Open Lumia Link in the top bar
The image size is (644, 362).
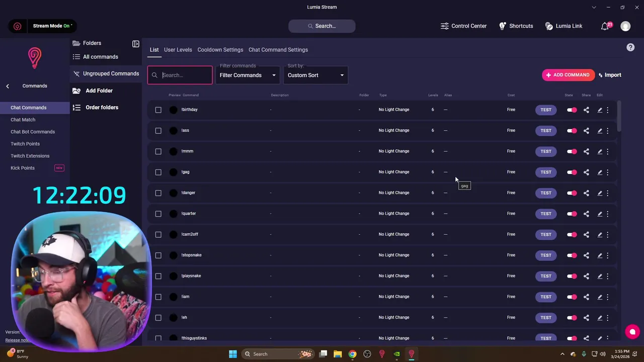click(563, 26)
